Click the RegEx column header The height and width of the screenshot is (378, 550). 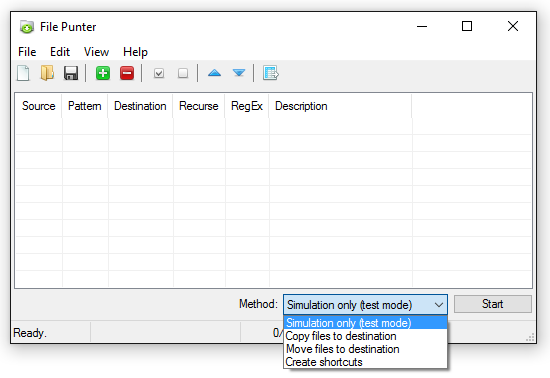(247, 106)
